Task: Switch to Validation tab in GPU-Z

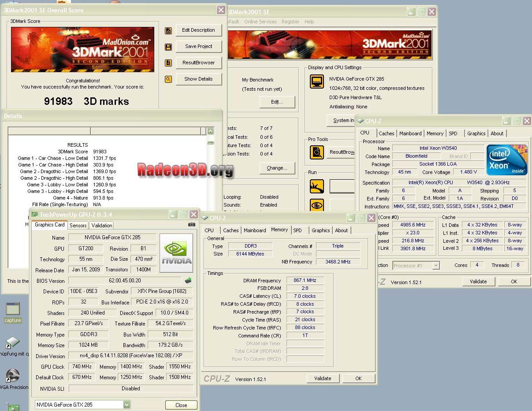Action: tap(102, 226)
